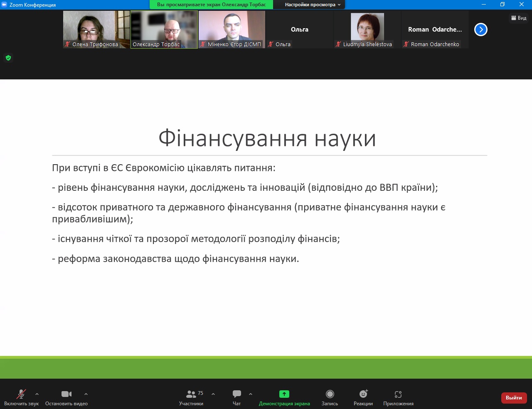Restore down the Zoom window
The width and height of the screenshot is (532, 409).
point(502,5)
